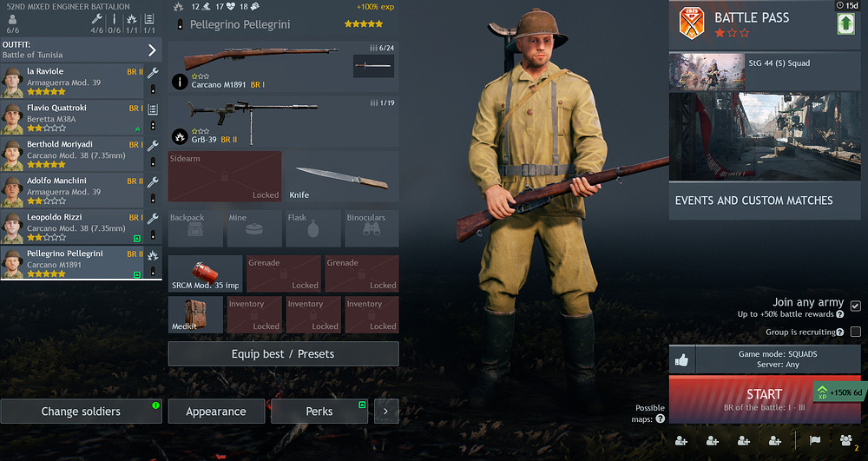The image size is (868, 461).
Task: Click the thumbs-up game mode icon
Action: (x=681, y=360)
